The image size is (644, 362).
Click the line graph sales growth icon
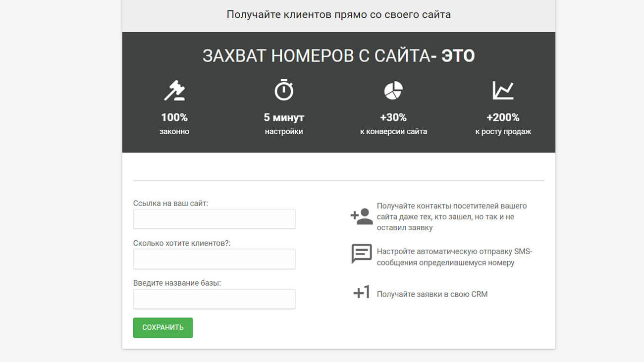coord(503,91)
